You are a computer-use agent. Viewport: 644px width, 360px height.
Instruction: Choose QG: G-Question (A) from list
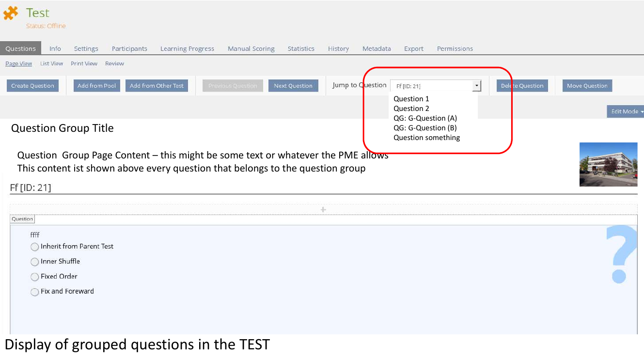pos(425,118)
